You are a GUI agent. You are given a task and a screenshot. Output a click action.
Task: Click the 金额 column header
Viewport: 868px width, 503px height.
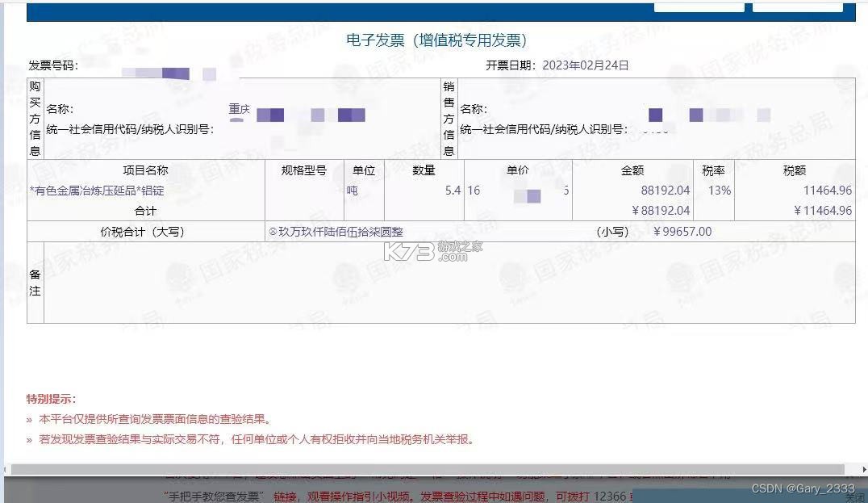[632, 170]
